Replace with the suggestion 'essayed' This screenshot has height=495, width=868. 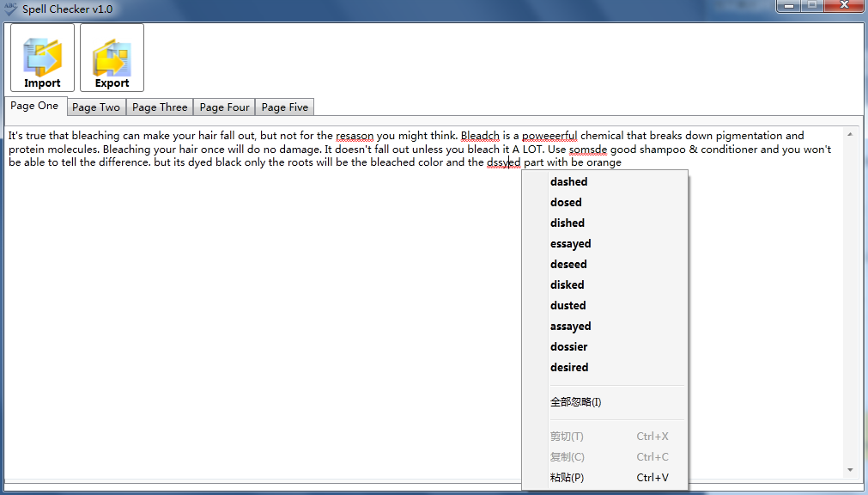tap(570, 244)
